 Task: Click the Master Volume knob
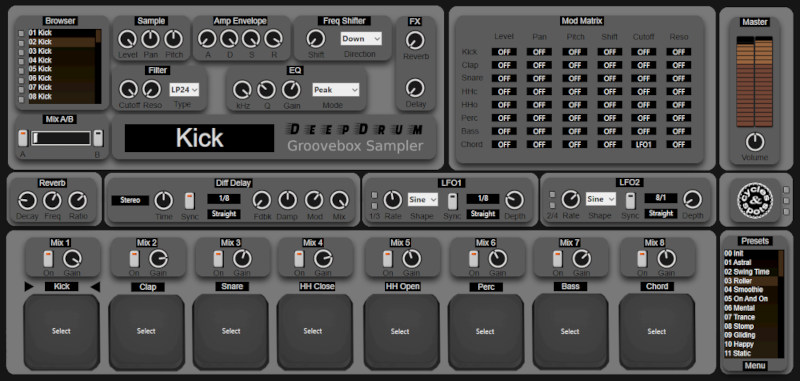click(x=755, y=142)
